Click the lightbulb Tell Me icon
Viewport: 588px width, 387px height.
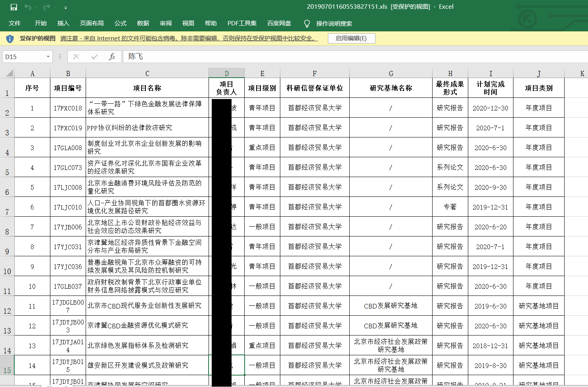pyautogui.click(x=307, y=24)
